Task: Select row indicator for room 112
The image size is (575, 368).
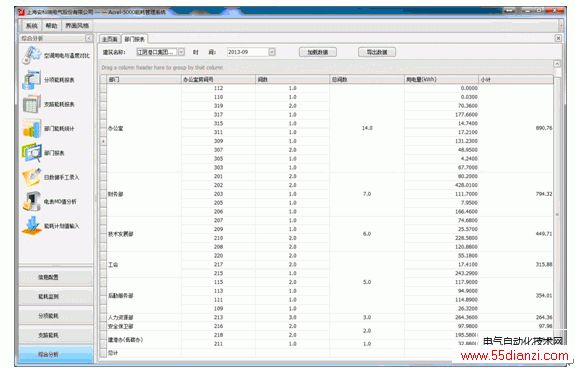Action: click(x=103, y=88)
